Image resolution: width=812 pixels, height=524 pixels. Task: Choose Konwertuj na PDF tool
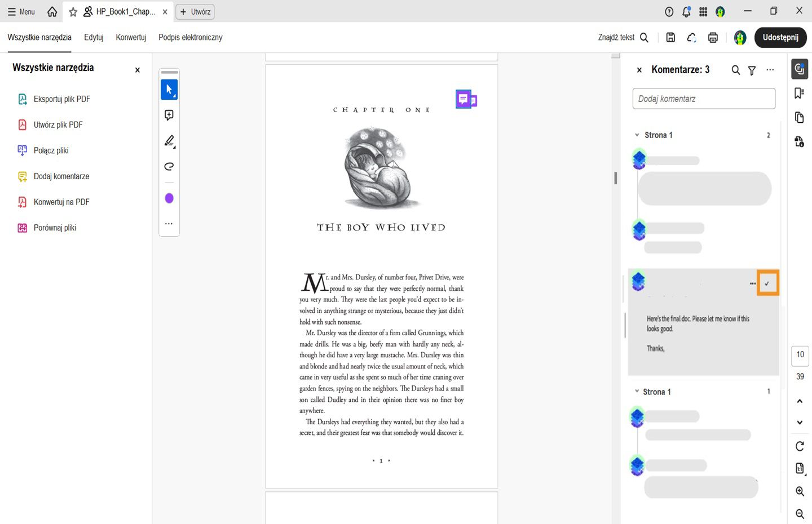(x=54, y=202)
